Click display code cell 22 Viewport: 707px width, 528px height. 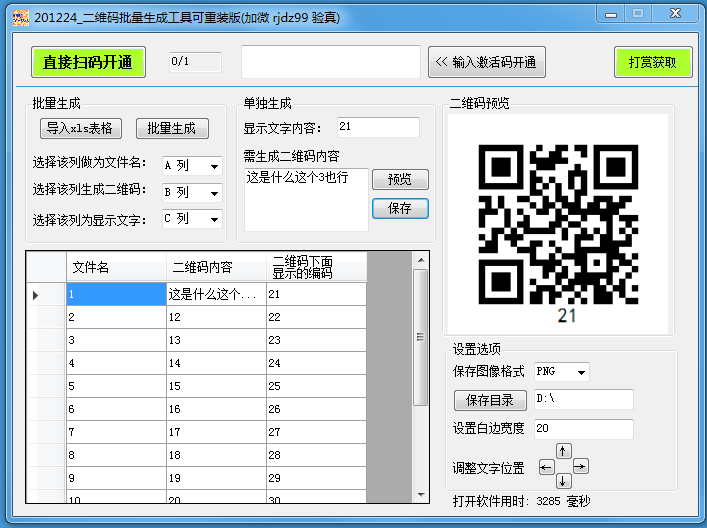coord(317,317)
